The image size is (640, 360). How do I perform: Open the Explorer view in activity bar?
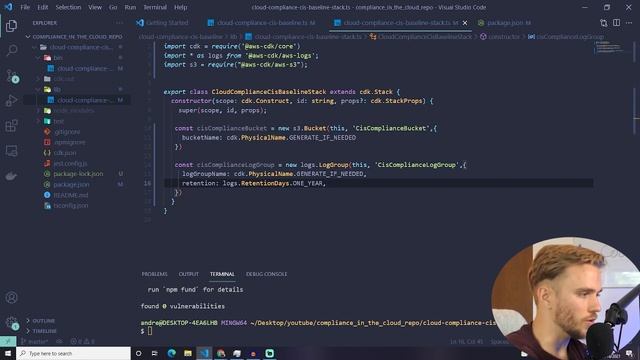point(11,26)
